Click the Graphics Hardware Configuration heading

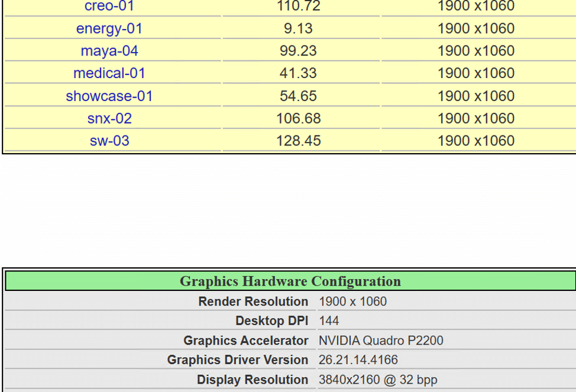tap(290, 281)
